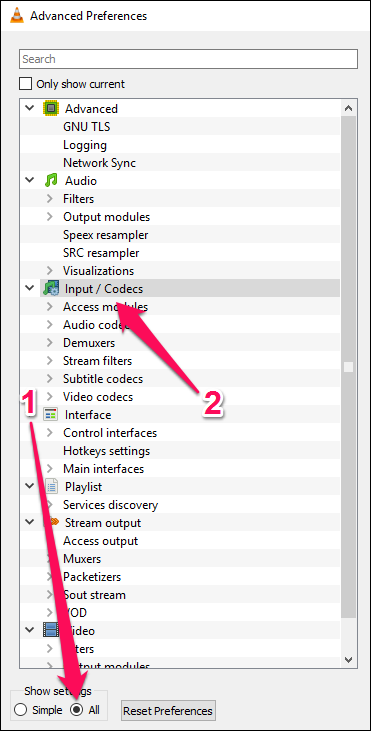Image resolution: width=371 pixels, height=731 pixels.
Task: Expand the Audio Filters subtree
Action: 50,199
